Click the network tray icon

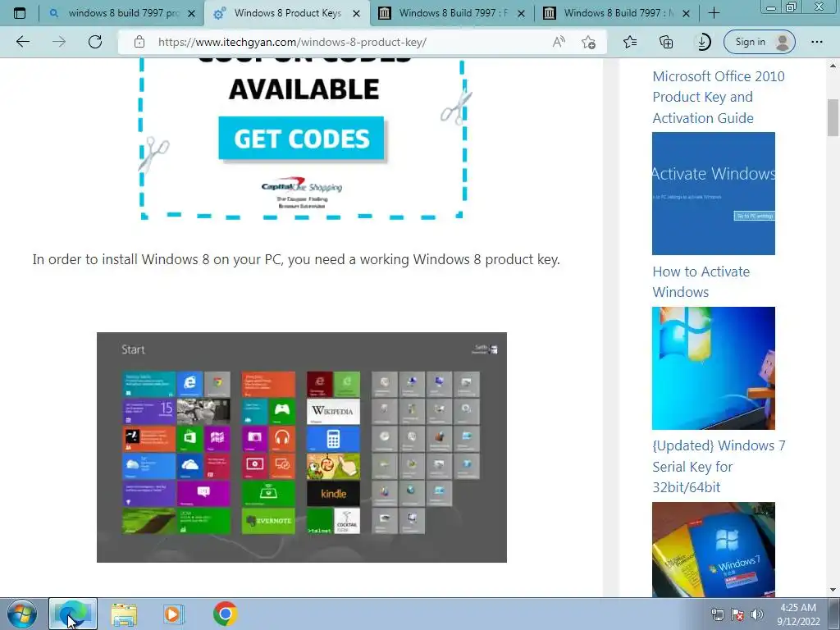717,615
